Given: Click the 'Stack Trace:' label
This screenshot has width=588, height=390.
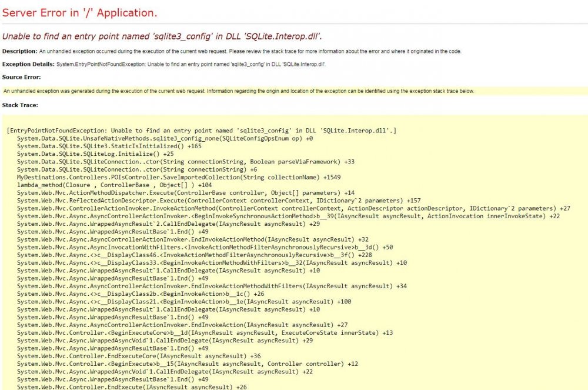Looking at the screenshot, I should [x=20, y=105].
